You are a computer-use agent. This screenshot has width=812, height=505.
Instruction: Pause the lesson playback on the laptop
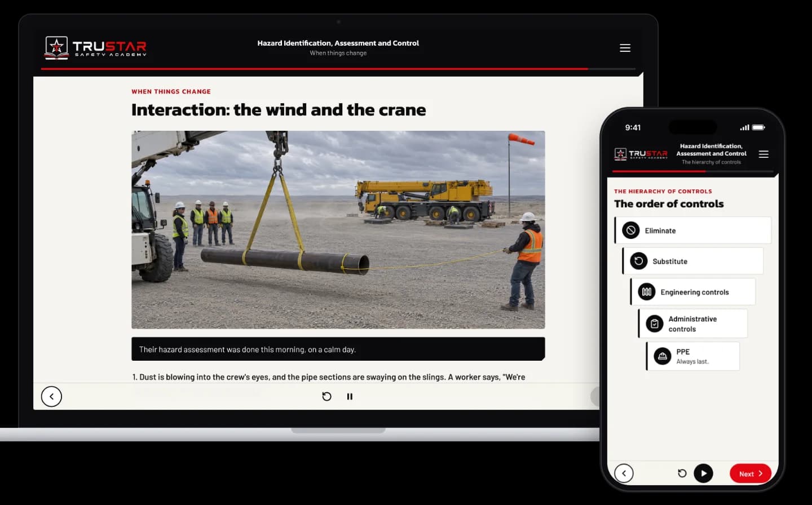(x=350, y=396)
